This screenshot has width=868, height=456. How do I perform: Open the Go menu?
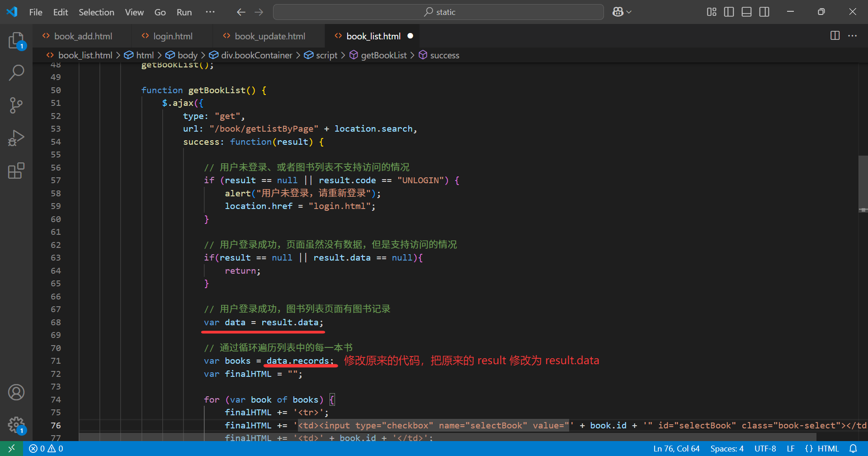160,12
